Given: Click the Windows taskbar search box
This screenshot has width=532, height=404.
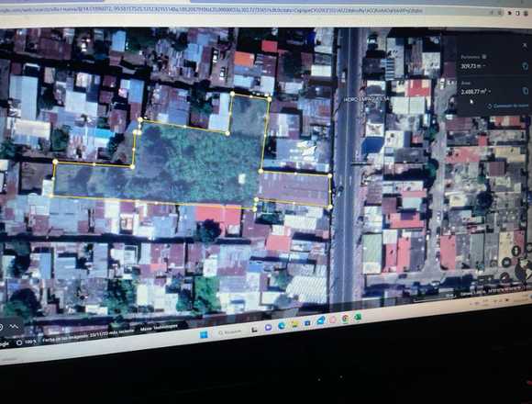Looking at the screenshot, I should coord(229,332).
